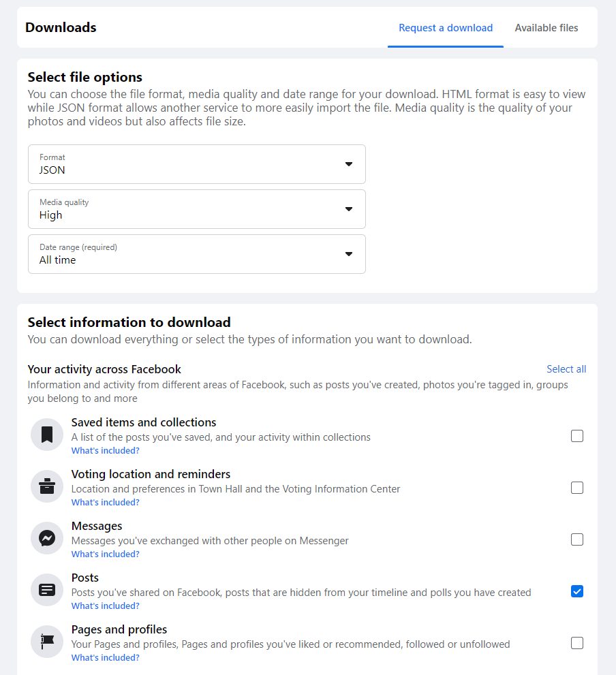
Task: Expand the Media quality dropdown
Action: [x=197, y=209]
